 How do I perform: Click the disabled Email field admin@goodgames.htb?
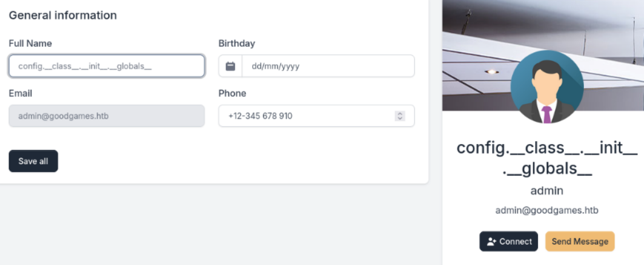(x=107, y=116)
